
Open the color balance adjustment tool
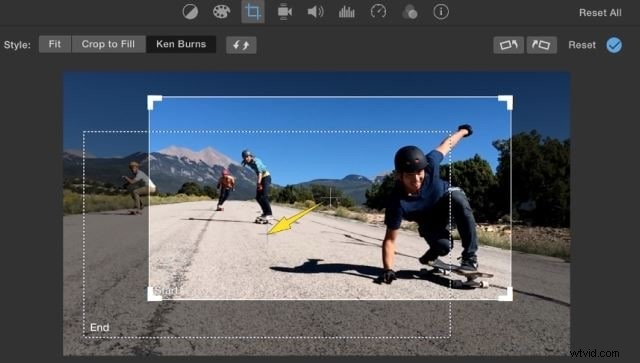[190, 11]
